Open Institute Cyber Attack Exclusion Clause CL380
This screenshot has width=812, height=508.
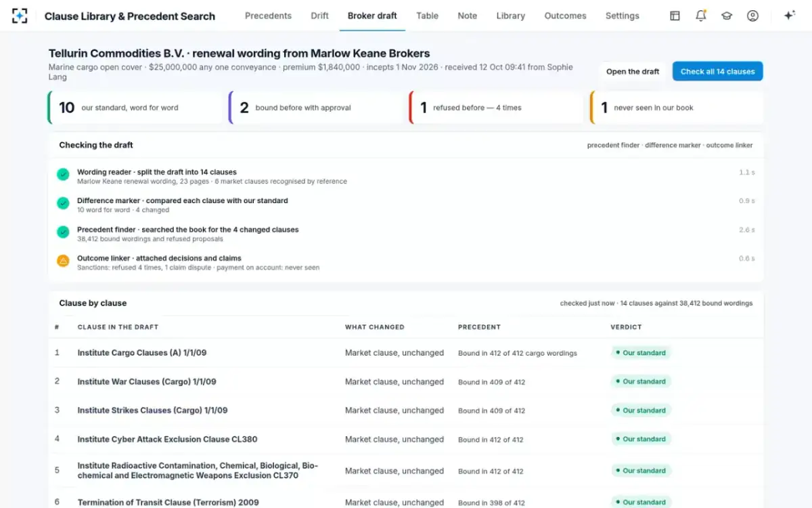[406, 439]
